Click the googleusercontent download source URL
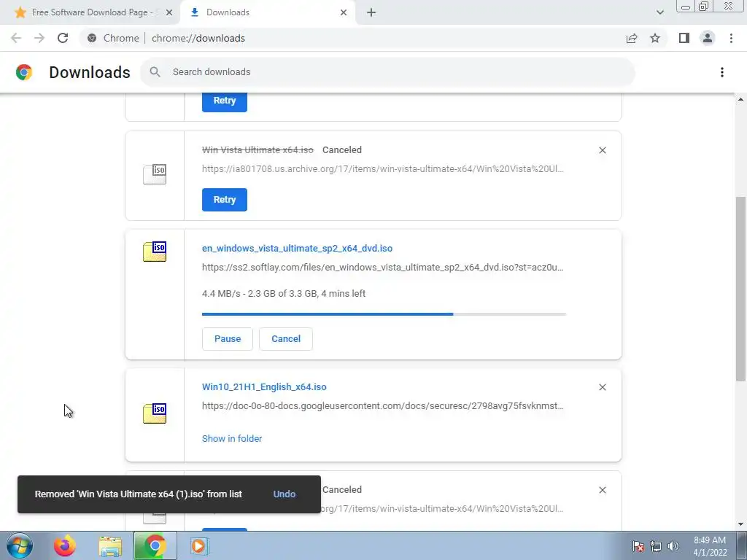 pyautogui.click(x=382, y=406)
